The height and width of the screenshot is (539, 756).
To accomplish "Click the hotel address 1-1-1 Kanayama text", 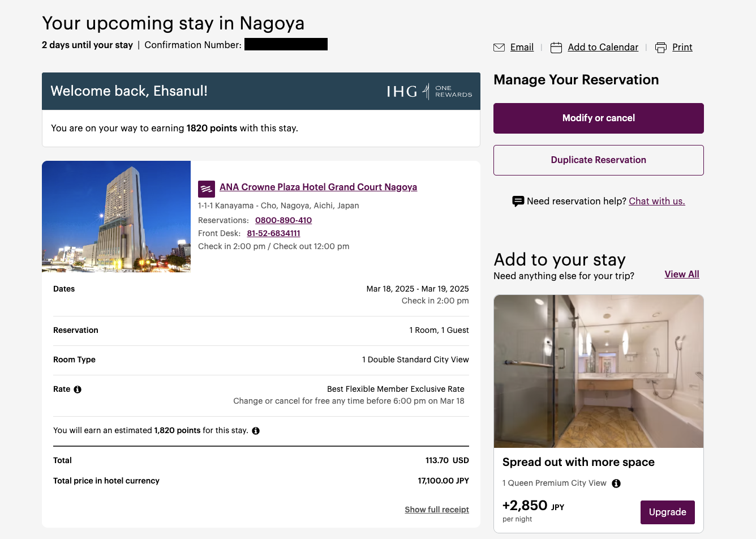I will tap(278, 206).
